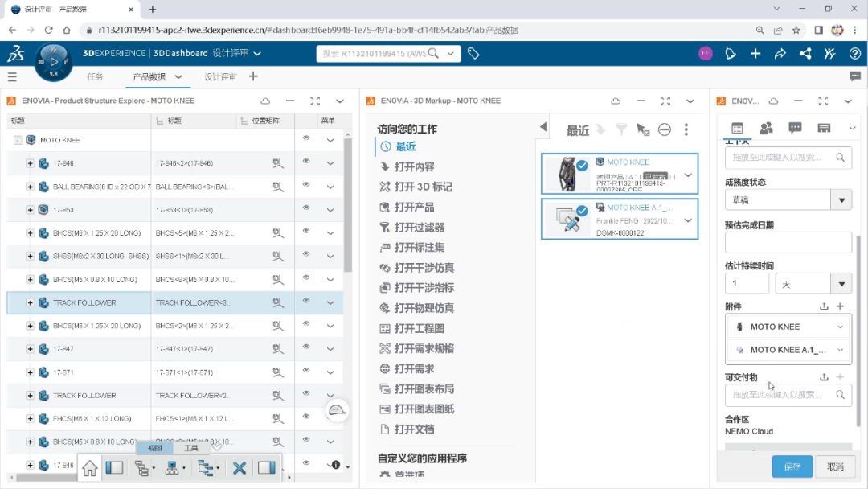Select the Home icon in the view toolbar

coord(90,468)
